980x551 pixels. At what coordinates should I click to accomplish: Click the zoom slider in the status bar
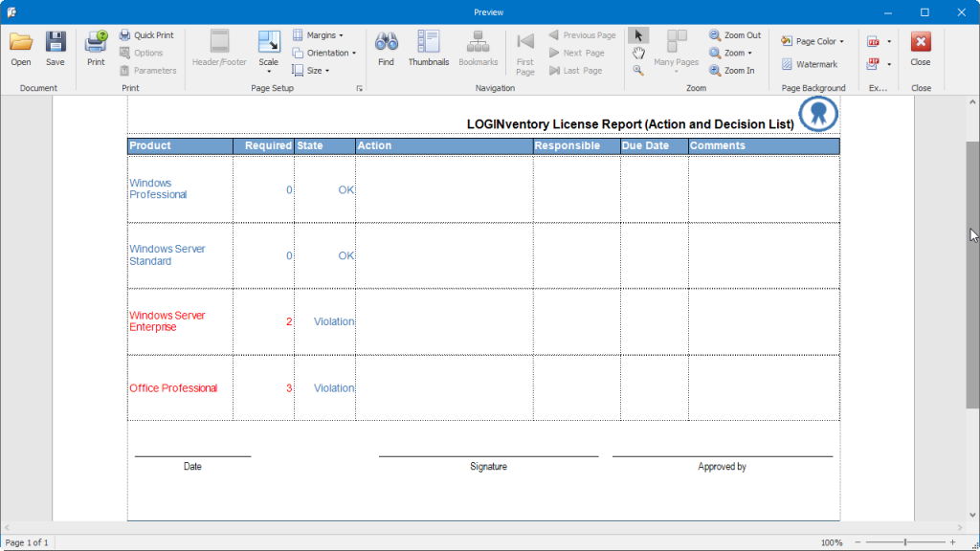click(904, 542)
